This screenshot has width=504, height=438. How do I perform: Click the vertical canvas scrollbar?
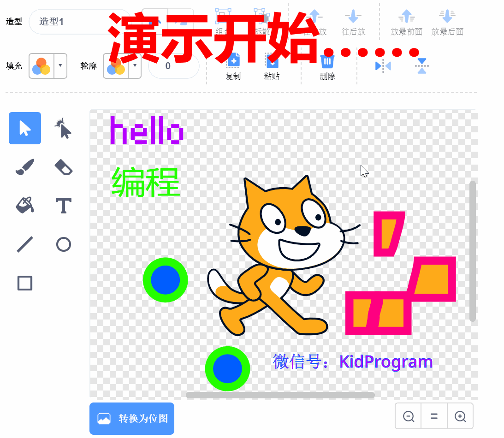(472, 251)
